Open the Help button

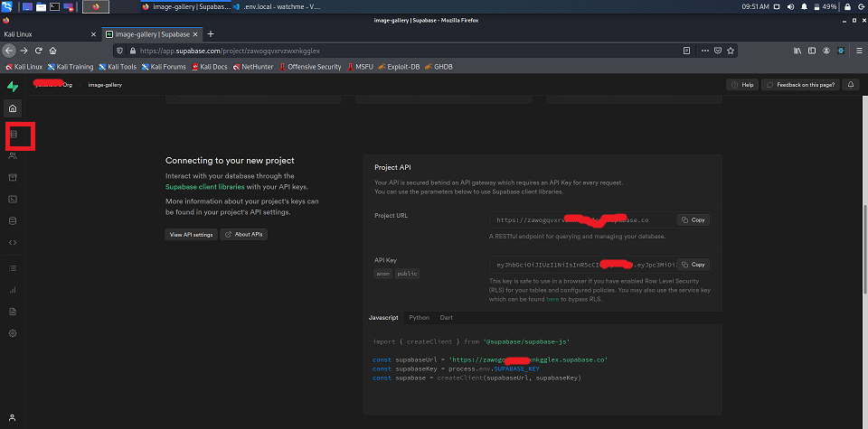click(x=741, y=85)
